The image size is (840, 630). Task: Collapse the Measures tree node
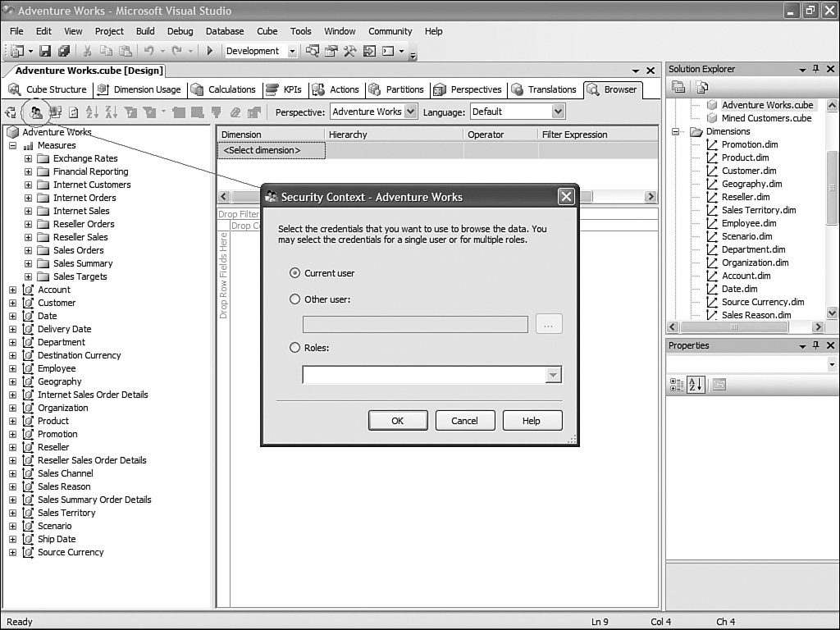tap(13, 146)
